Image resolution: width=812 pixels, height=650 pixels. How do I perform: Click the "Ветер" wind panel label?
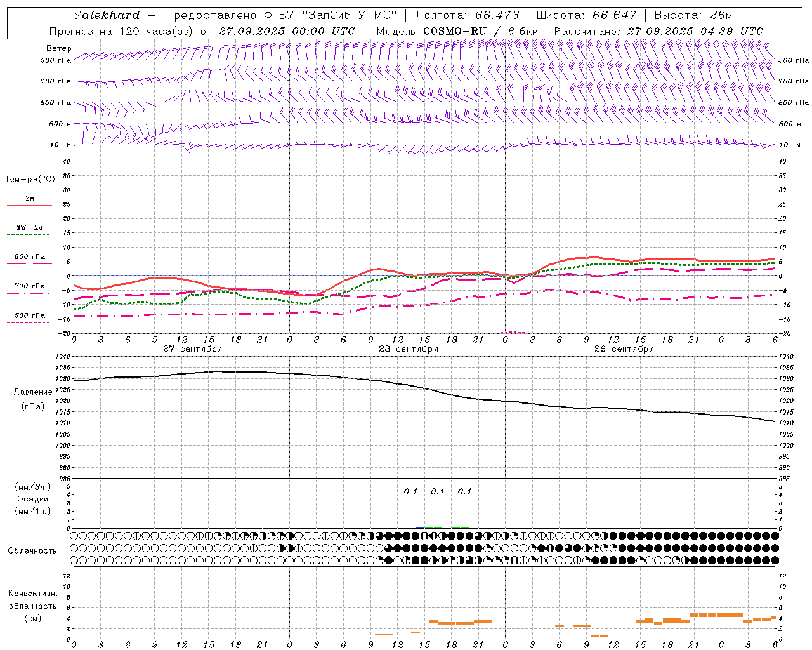(x=59, y=48)
